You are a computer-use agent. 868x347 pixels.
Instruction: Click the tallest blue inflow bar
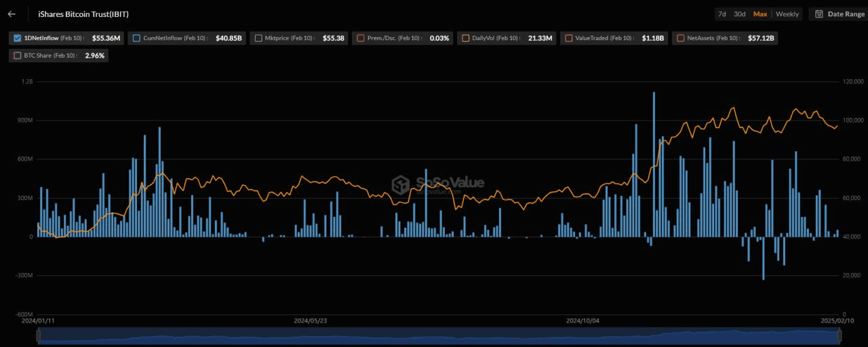click(x=654, y=165)
